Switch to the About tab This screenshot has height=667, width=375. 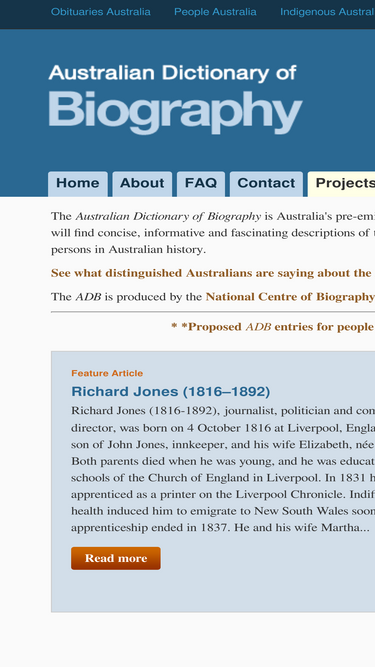coord(142,184)
